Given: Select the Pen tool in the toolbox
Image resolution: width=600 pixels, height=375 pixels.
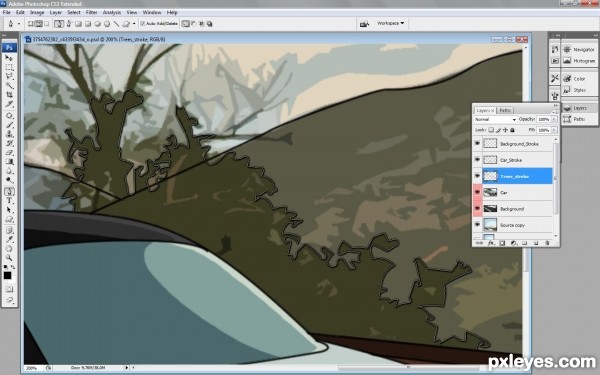Looking at the screenshot, I should (9, 191).
